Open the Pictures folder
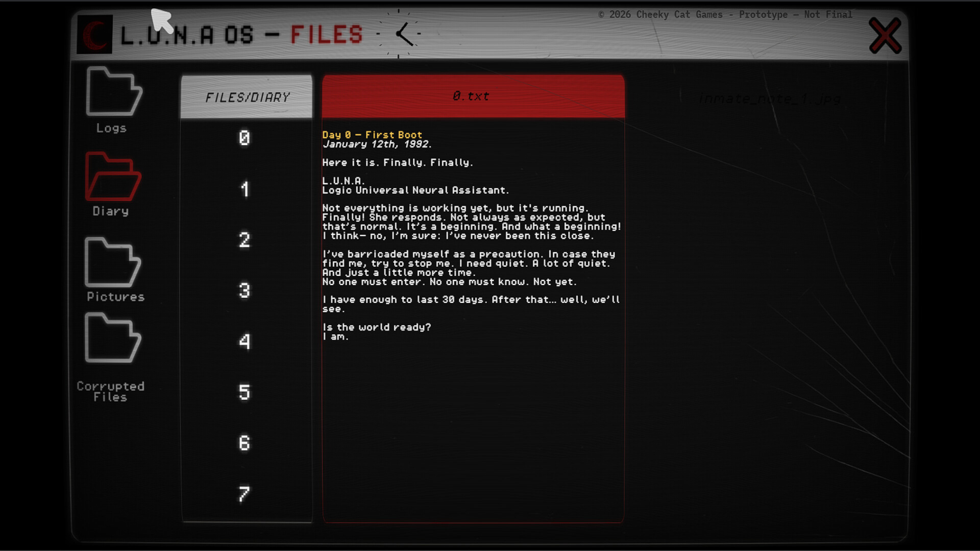This screenshot has height=551, width=980. tap(113, 262)
